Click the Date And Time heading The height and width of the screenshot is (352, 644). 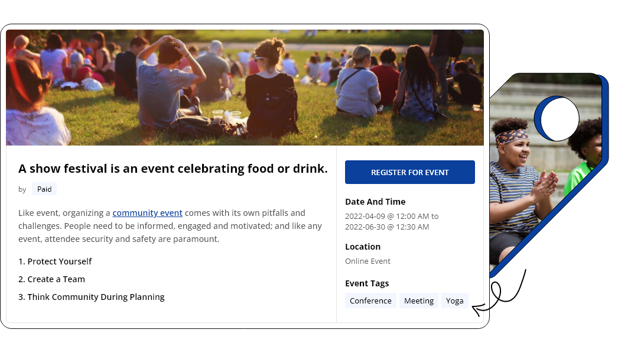coord(375,202)
